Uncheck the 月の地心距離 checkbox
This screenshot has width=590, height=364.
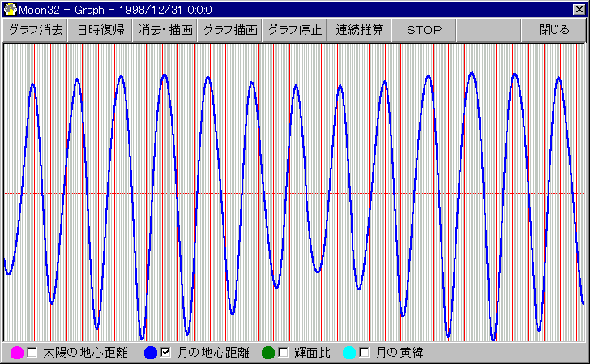tap(165, 353)
